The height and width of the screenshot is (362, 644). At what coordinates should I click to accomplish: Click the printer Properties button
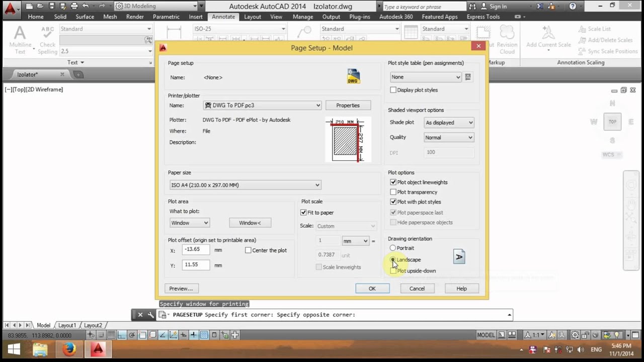pyautogui.click(x=348, y=105)
